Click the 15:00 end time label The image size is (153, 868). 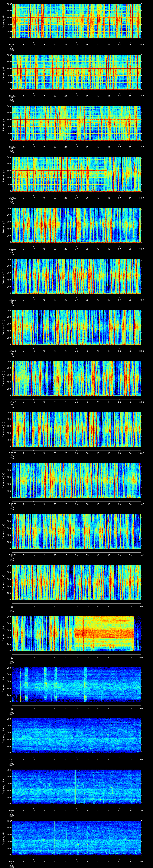pyautogui.click(x=141, y=708)
